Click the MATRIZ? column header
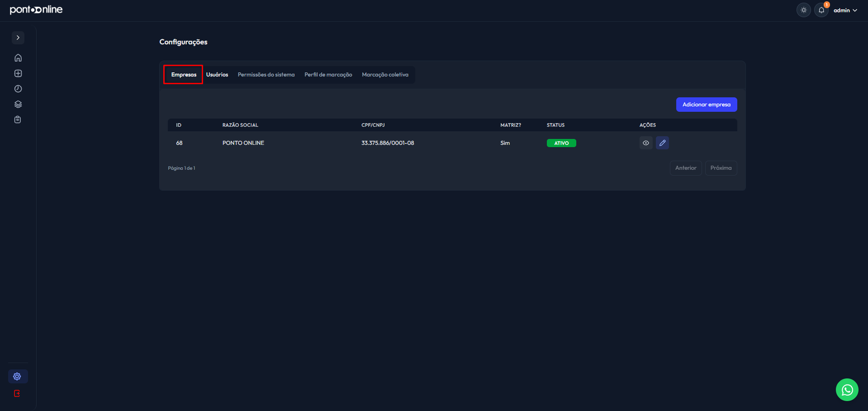 [x=510, y=125]
